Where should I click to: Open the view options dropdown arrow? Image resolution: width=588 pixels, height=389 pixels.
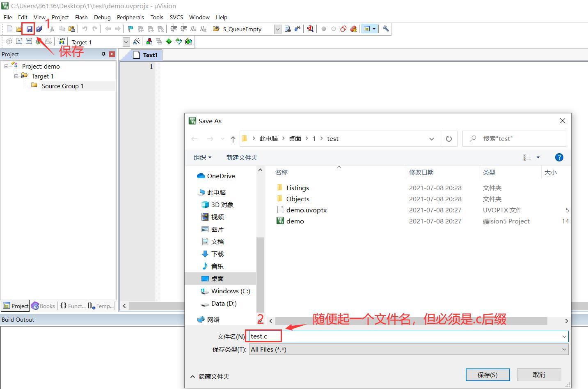[x=538, y=157]
